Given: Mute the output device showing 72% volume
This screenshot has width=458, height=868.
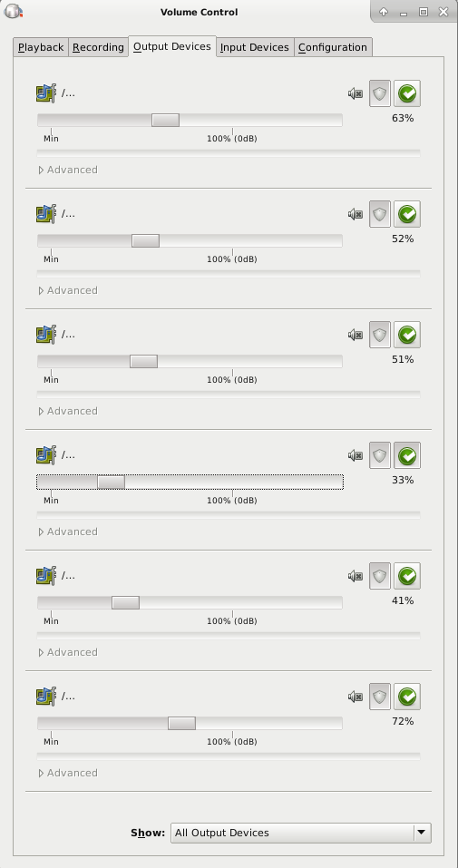Looking at the screenshot, I should [356, 697].
